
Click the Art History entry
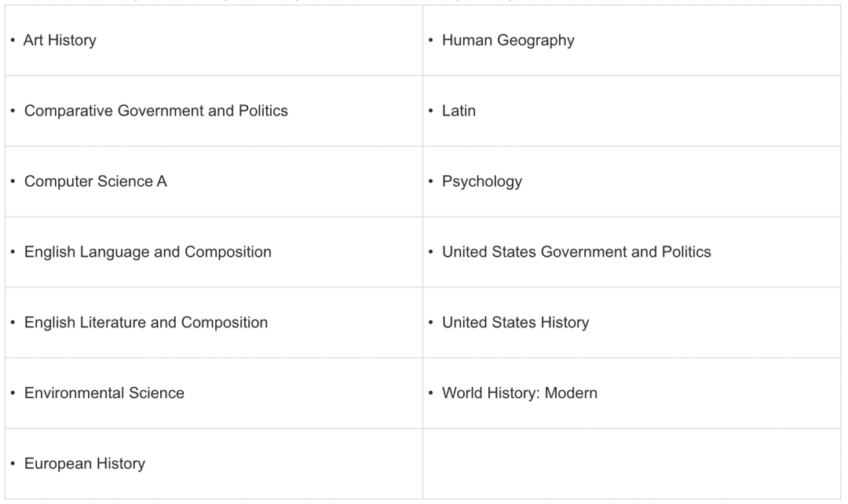[60, 41]
